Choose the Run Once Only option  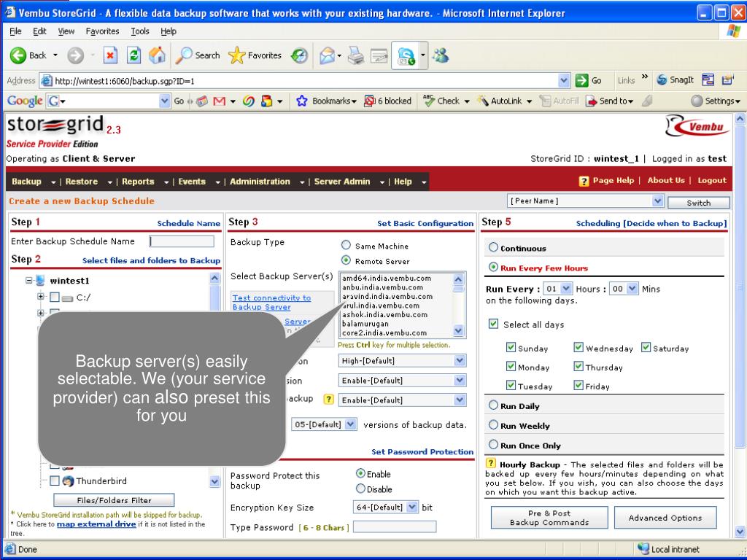tap(494, 445)
